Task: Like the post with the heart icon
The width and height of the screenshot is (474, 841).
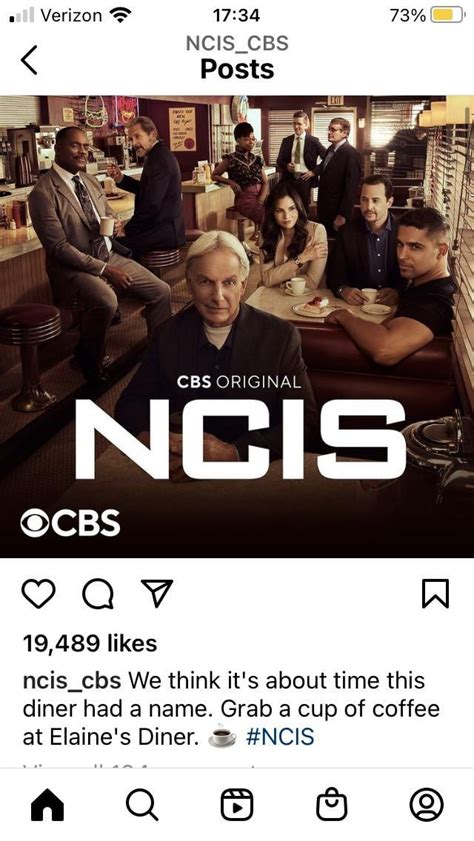Action: [39, 594]
